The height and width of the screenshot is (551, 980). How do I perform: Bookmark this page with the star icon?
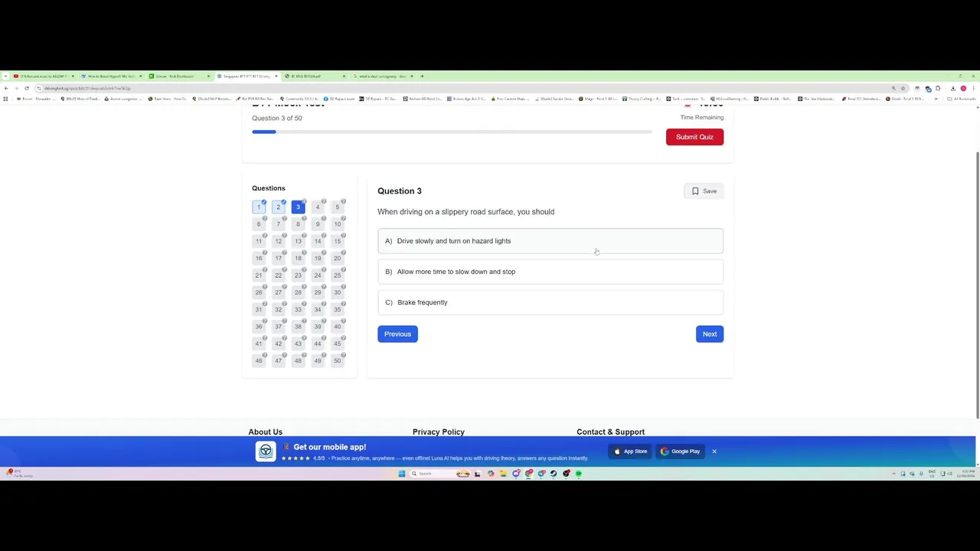click(x=903, y=88)
